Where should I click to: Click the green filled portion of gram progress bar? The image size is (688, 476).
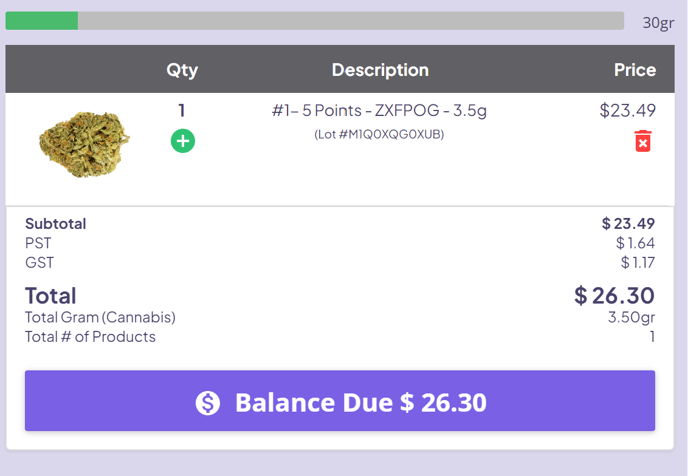pyautogui.click(x=42, y=21)
